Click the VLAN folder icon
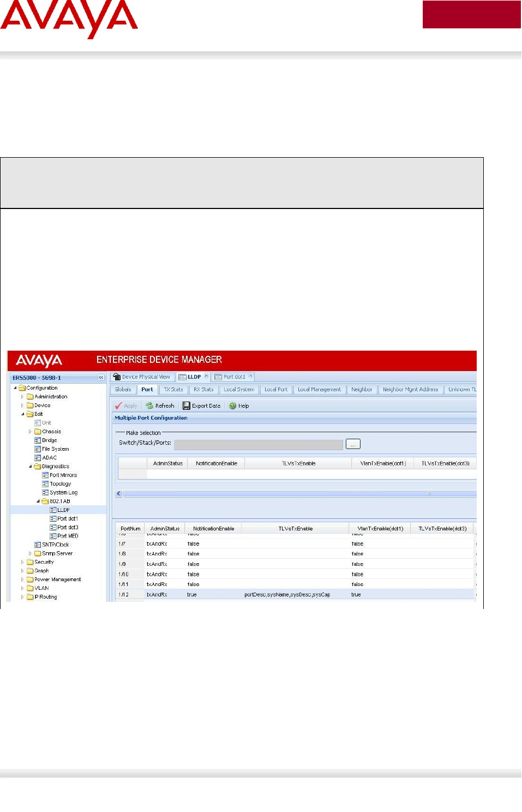522x812 pixels. [31, 588]
